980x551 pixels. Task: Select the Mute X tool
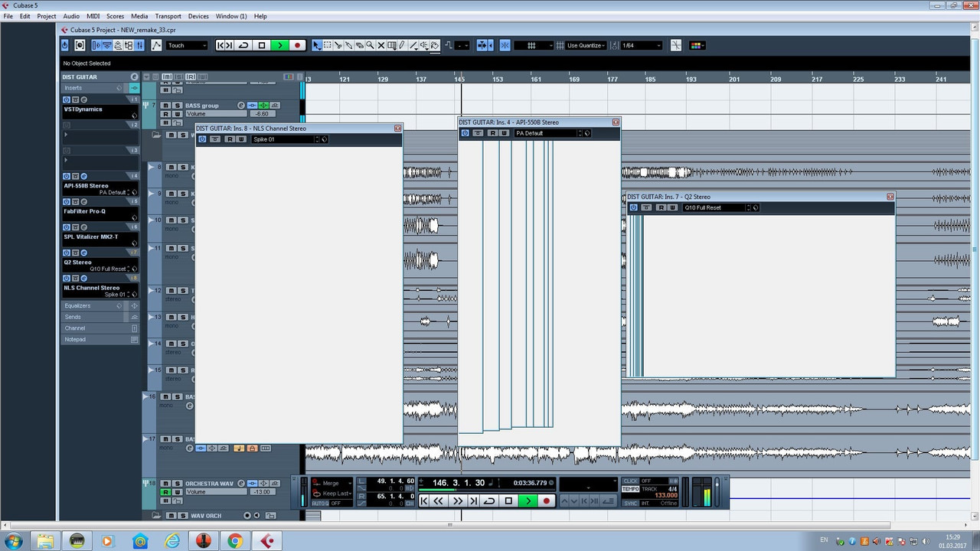(381, 45)
